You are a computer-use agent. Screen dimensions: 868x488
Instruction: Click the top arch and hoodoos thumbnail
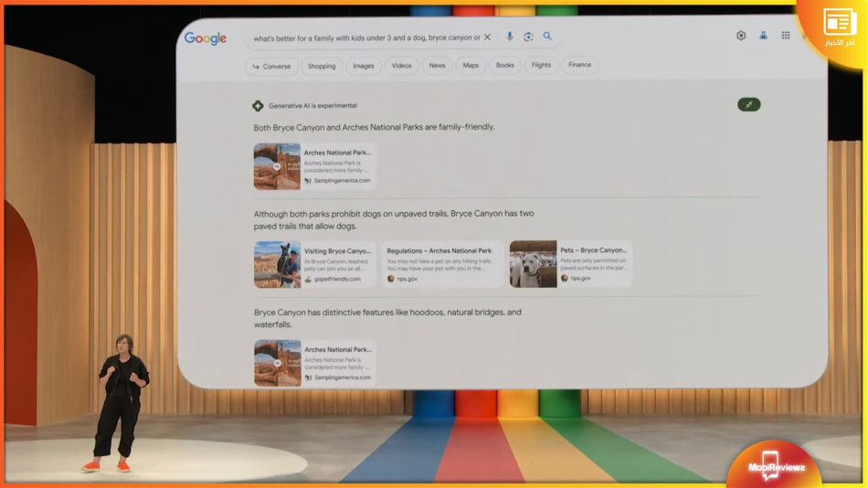277,166
